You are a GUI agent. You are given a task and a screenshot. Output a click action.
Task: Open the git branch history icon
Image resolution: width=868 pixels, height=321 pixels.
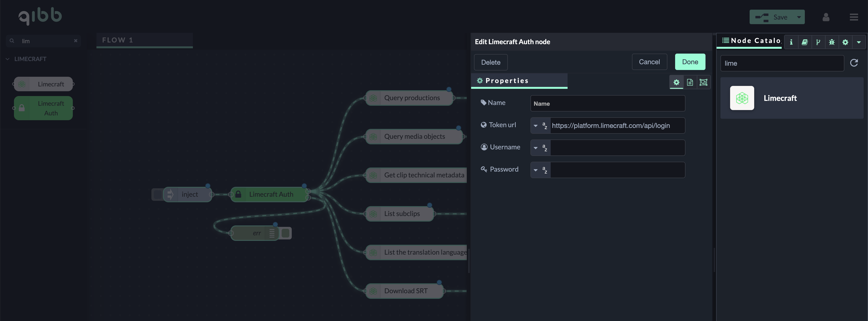pos(818,42)
